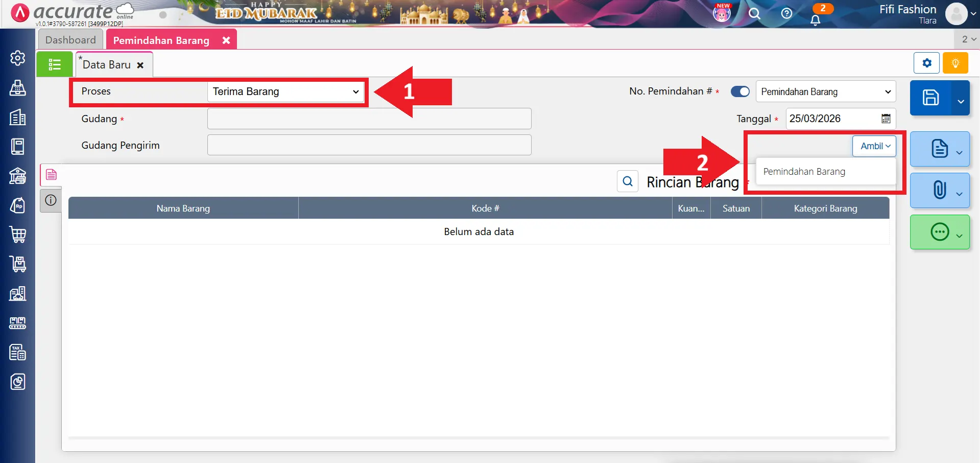The width and height of the screenshot is (980, 463).
Task: Click the shopping cart sidebar icon
Action: pyautogui.click(x=18, y=235)
